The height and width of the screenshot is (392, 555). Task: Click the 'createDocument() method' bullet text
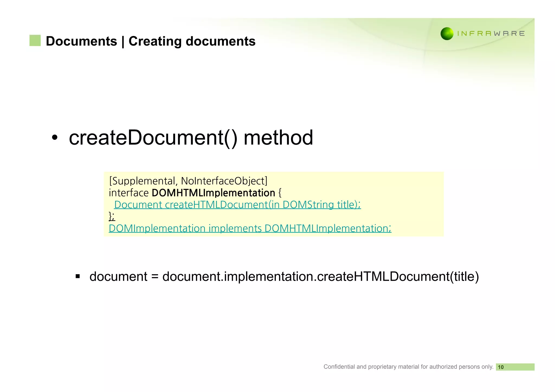[191, 138]
